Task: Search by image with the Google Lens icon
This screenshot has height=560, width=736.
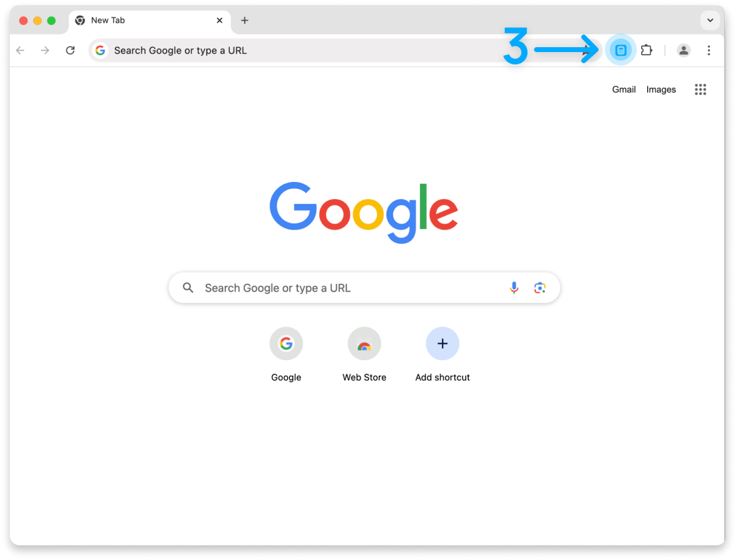Action: [540, 288]
